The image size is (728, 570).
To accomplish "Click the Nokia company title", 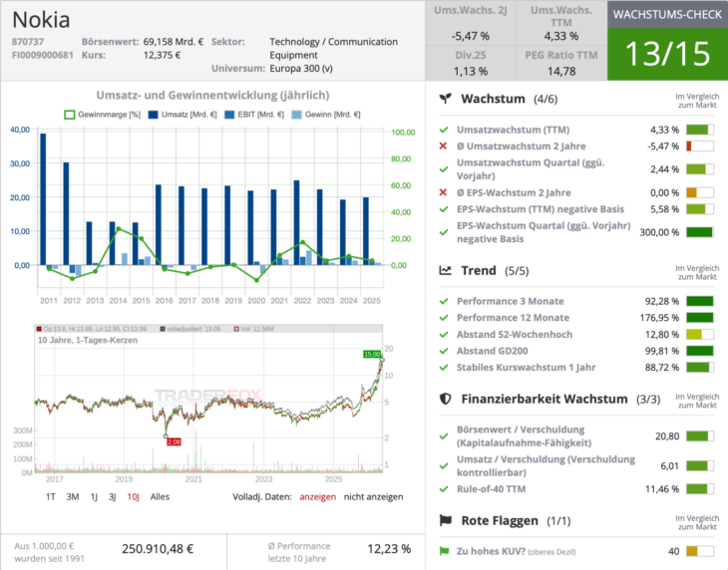I will 41,20.
